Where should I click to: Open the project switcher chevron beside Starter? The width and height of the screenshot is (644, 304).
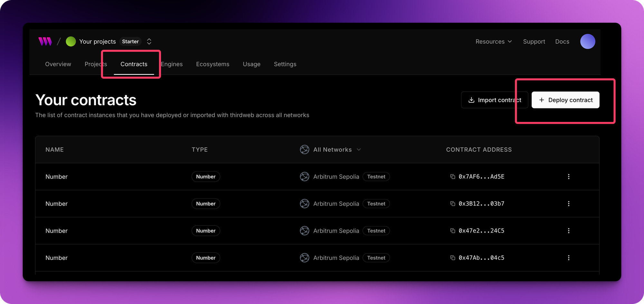tap(149, 41)
